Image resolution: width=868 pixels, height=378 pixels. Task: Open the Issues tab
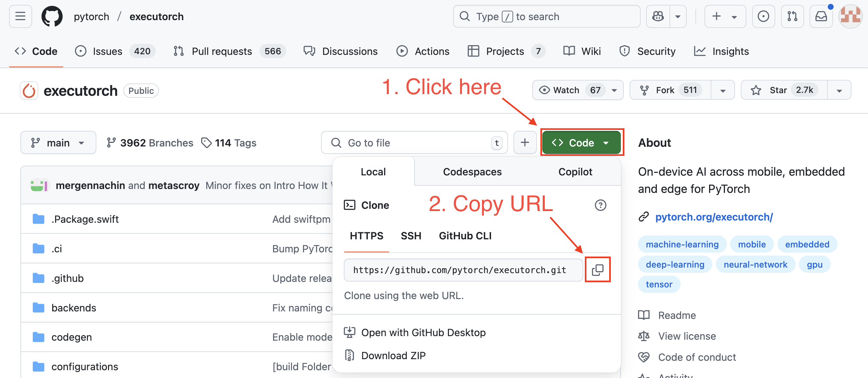(107, 51)
